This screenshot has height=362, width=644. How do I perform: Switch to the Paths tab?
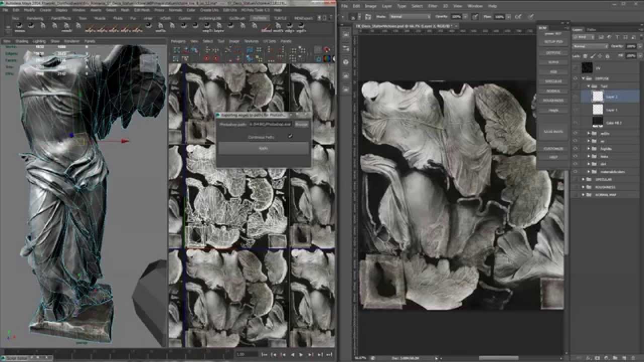[591, 30]
